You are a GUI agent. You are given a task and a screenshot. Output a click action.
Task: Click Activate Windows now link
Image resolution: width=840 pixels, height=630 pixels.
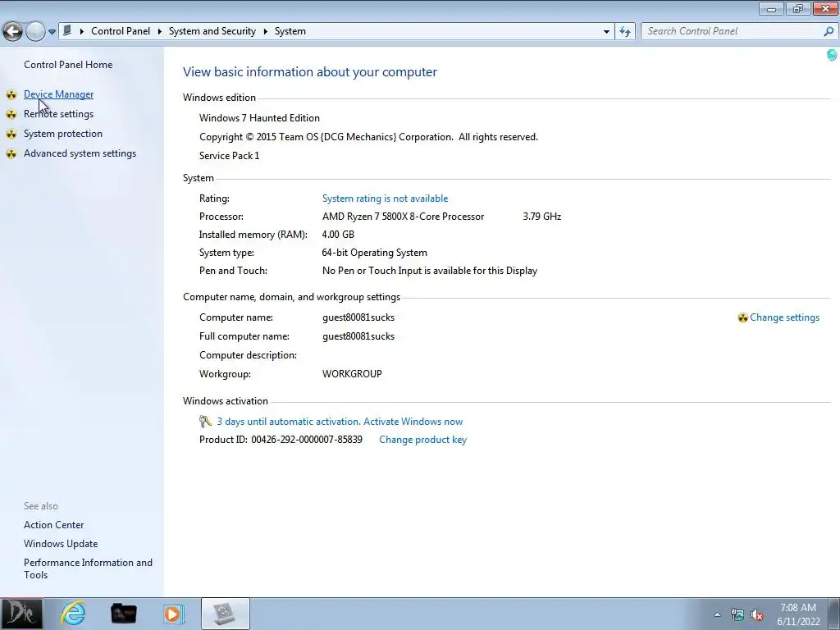tap(413, 422)
